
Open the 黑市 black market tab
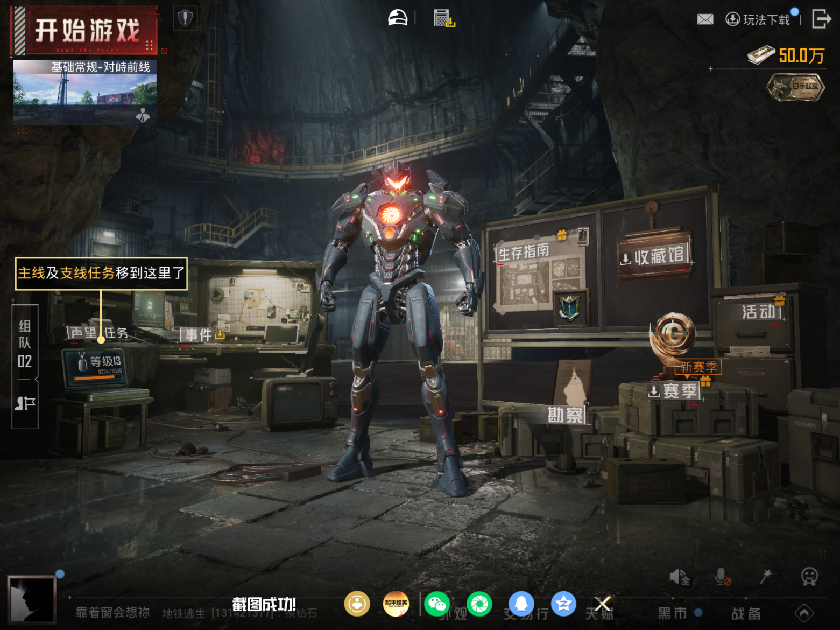click(672, 613)
